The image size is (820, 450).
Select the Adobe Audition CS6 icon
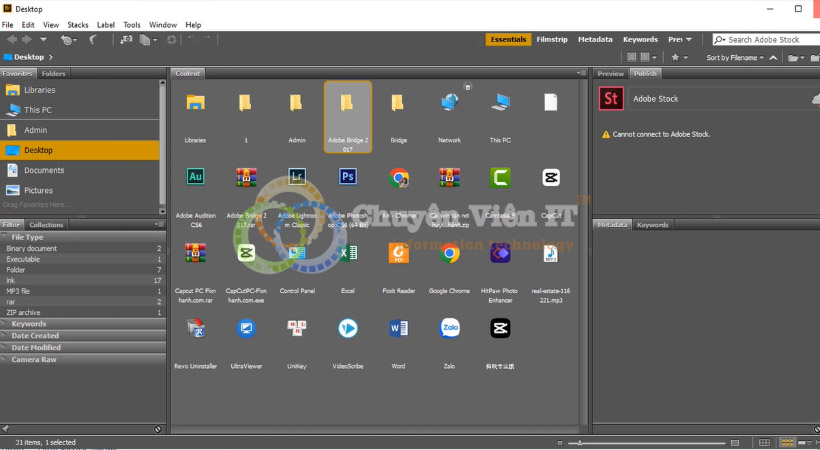tap(196, 178)
